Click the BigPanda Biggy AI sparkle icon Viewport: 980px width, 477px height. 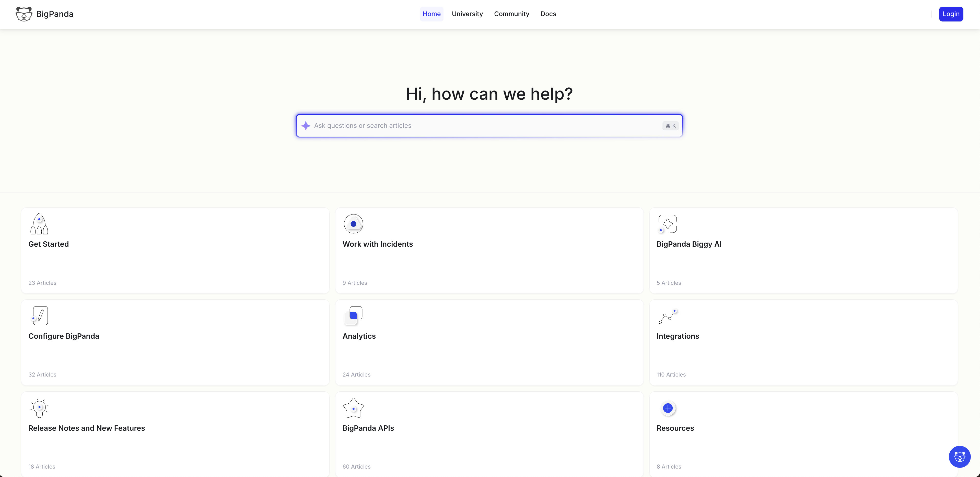(x=667, y=224)
